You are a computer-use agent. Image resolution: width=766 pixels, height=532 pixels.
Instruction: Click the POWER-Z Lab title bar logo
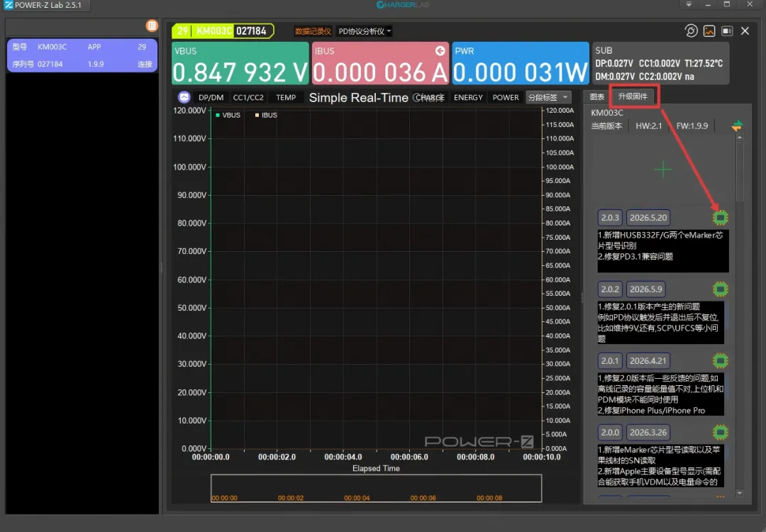[9, 6]
